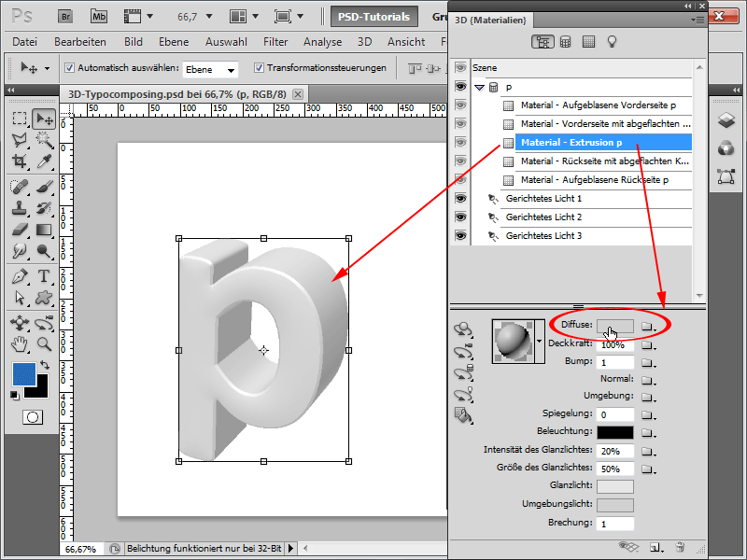Select the 3D Camera Rotate tool

click(44, 323)
